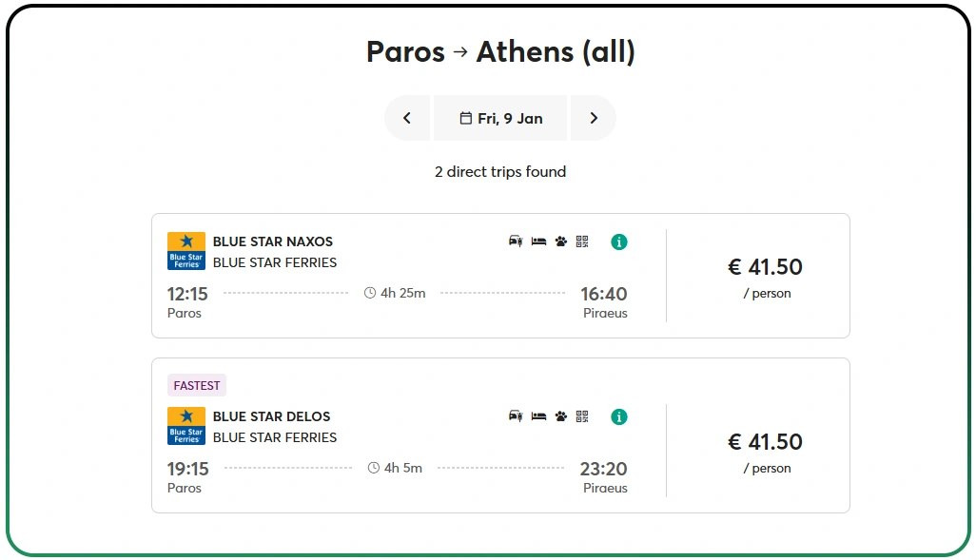Click the QR e-ticket icon on Blue Star Naxos
976x560 pixels.
583,241
